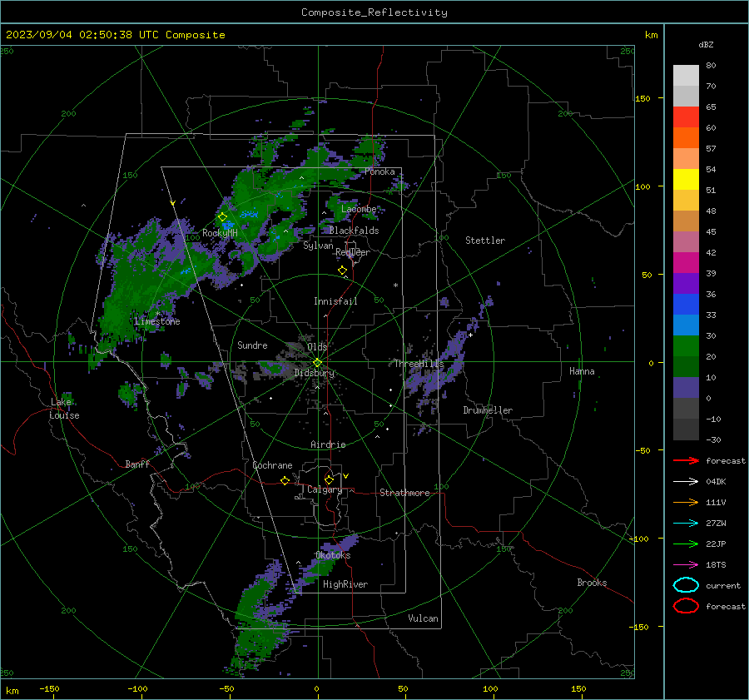This screenshot has width=749, height=700.
Task: Click the Limestone label on map
Action: click(157, 321)
